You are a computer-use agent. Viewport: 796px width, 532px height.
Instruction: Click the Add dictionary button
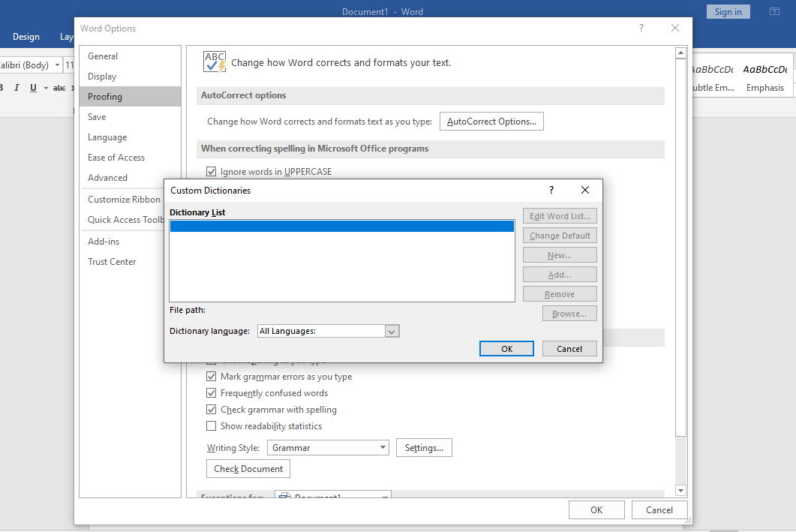560,275
